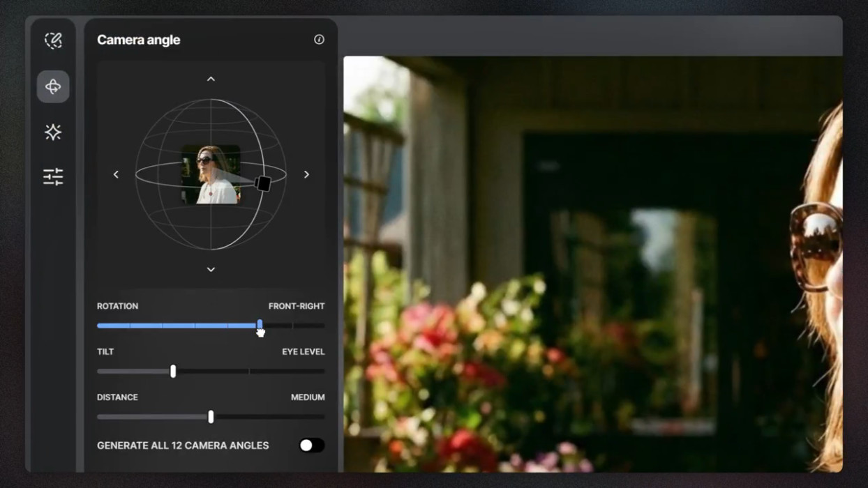
Task: Tilt camera downward with bottom chevron
Action: (211, 269)
